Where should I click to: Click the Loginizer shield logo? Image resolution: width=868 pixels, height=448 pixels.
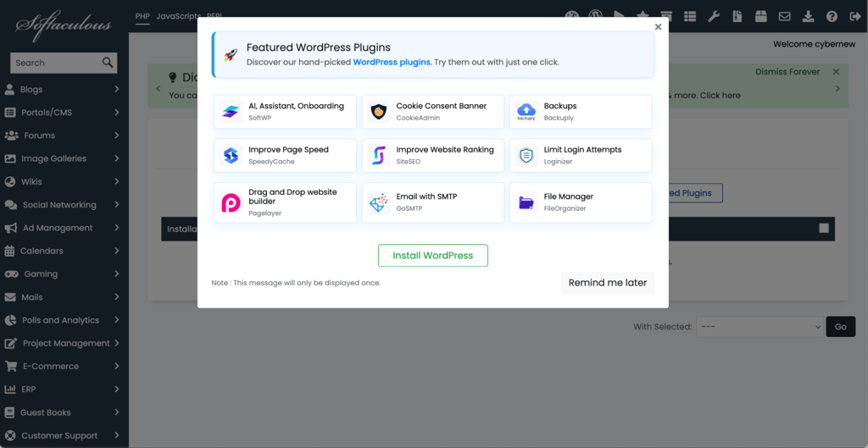(x=526, y=156)
